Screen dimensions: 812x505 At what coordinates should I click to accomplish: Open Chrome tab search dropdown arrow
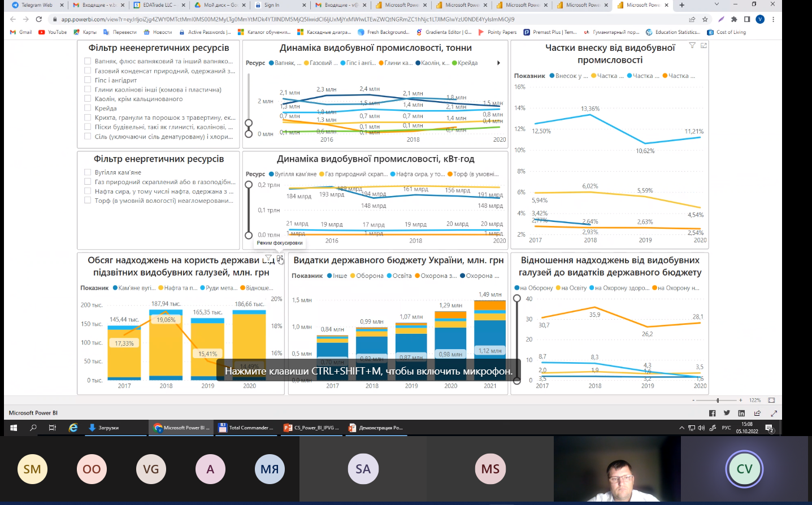click(x=717, y=5)
